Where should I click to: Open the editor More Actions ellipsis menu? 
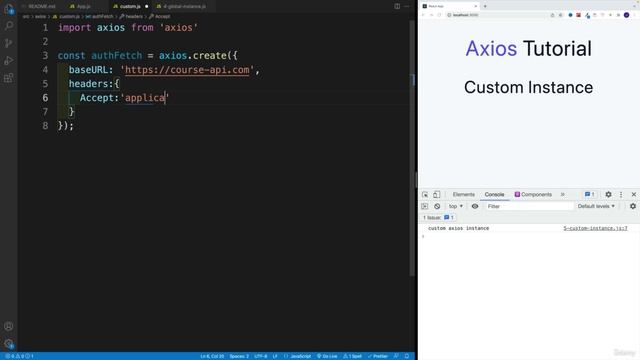pyautogui.click(x=407, y=6)
